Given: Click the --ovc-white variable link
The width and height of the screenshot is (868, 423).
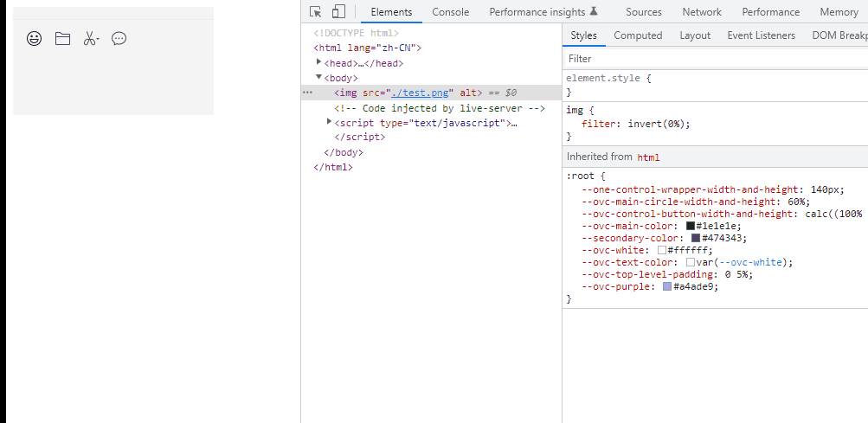Looking at the screenshot, I should tap(750, 262).
